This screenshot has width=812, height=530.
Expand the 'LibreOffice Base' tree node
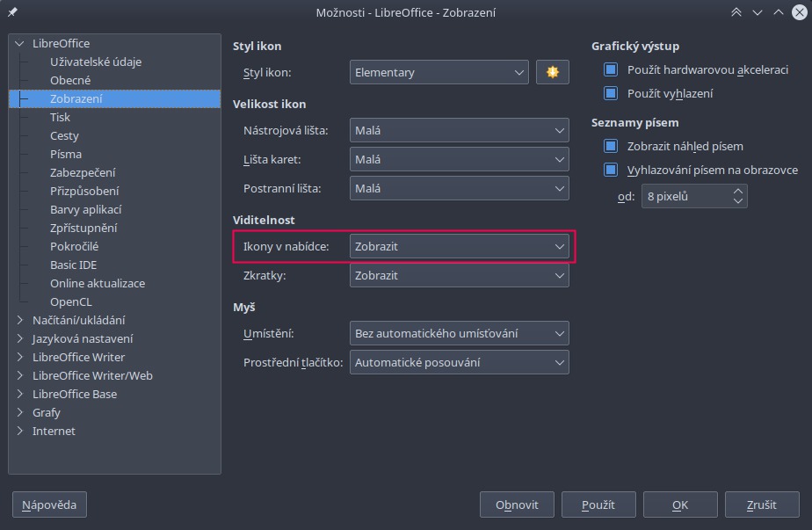pos(19,394)
